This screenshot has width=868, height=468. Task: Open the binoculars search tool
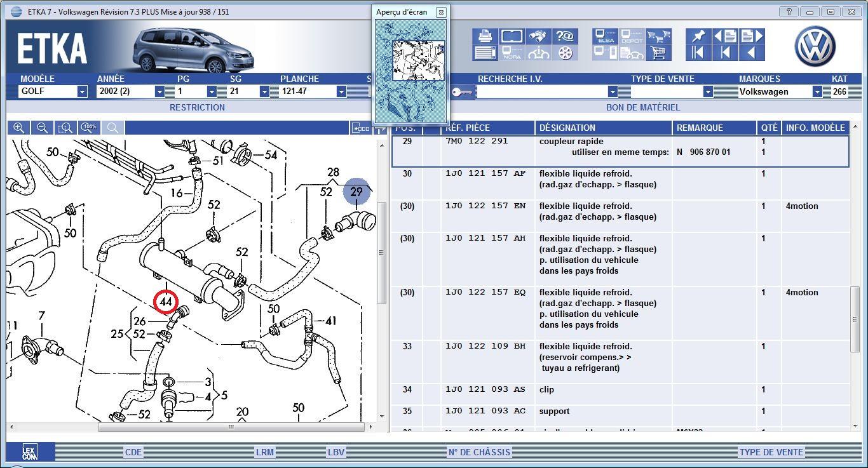(538, 36)
